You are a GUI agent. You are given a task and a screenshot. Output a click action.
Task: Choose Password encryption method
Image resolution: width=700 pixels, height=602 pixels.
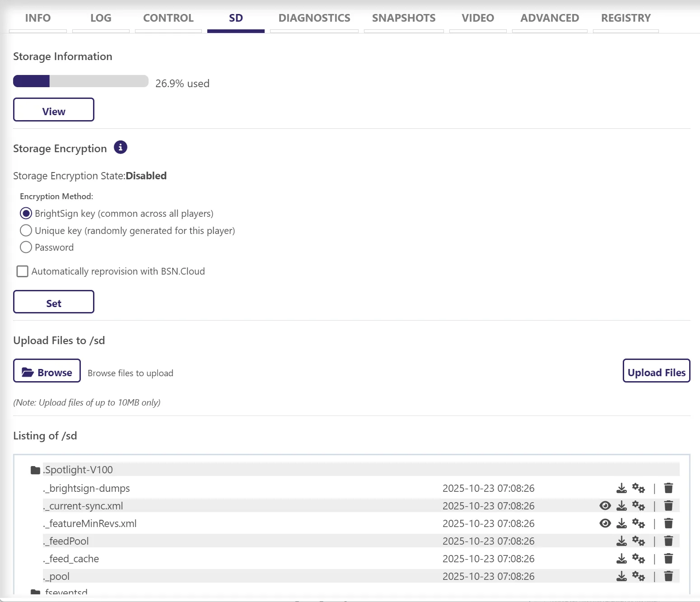pyautogui.click(x=26, y=247)
